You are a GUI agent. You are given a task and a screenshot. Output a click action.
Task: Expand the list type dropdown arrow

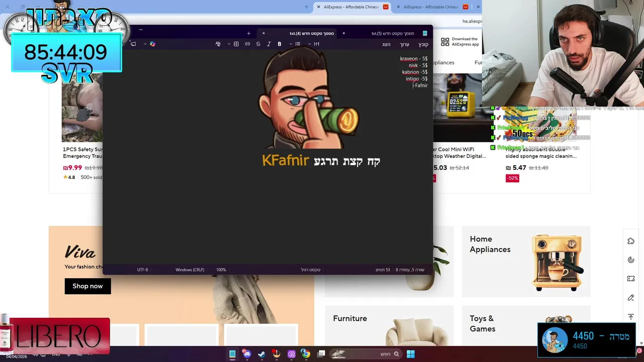tap(291, 44)
